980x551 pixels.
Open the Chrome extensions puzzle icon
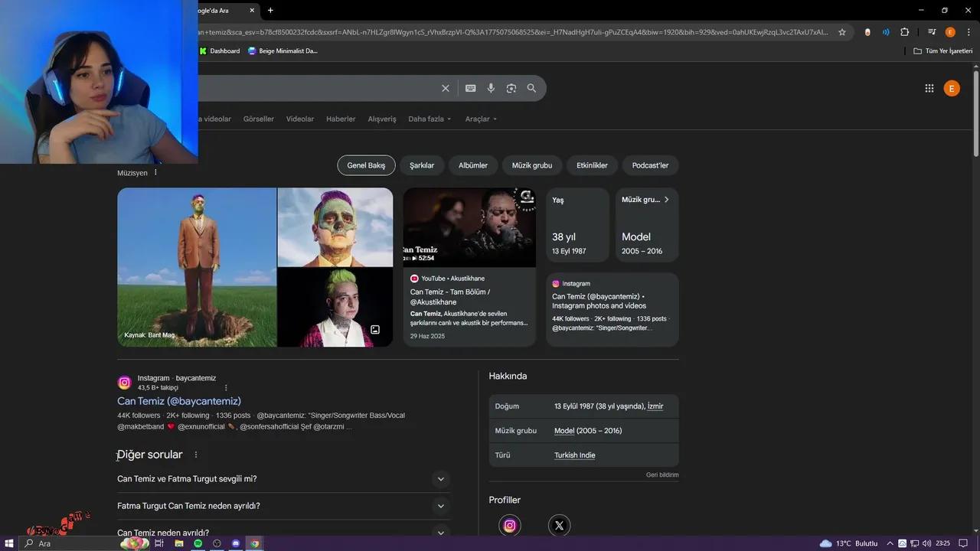click(x=904, y=32)
